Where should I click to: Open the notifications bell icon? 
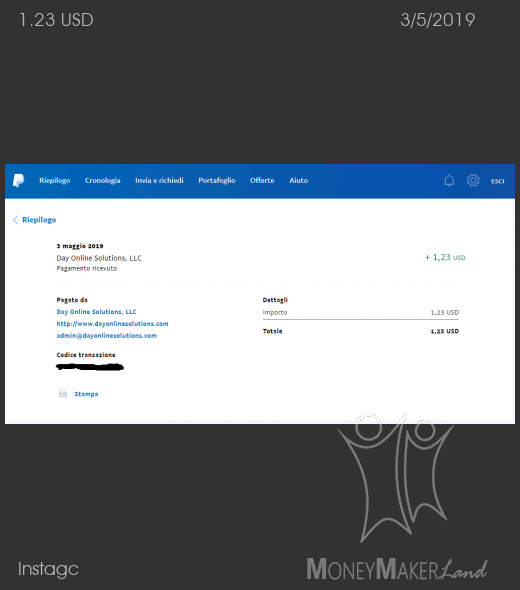(x=449, y=181)
